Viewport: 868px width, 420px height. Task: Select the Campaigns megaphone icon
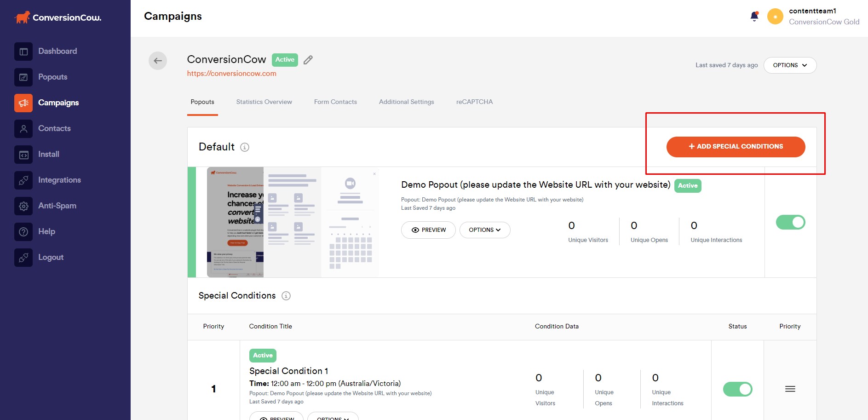[23, 103]
